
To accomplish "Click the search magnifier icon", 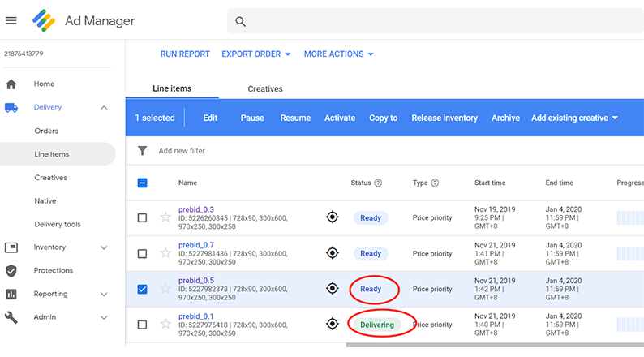I will pyautogui.click(x=240, y=21).
